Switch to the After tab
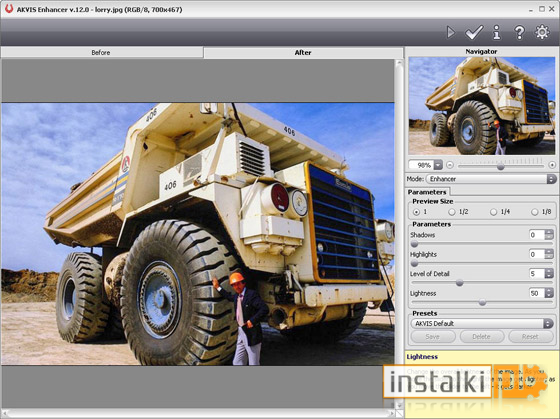The width and height of the screenshot is (560, 419). (303, 53)
